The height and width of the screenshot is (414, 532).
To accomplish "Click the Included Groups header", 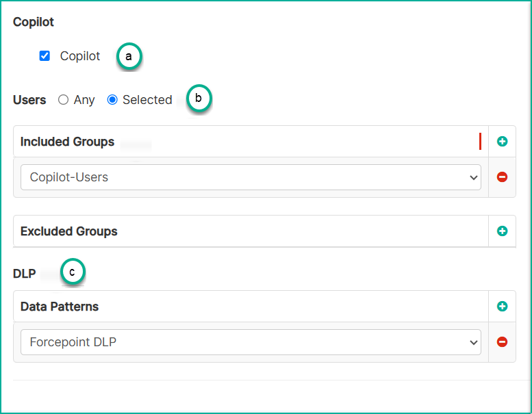I will click(x=67, y=142).
